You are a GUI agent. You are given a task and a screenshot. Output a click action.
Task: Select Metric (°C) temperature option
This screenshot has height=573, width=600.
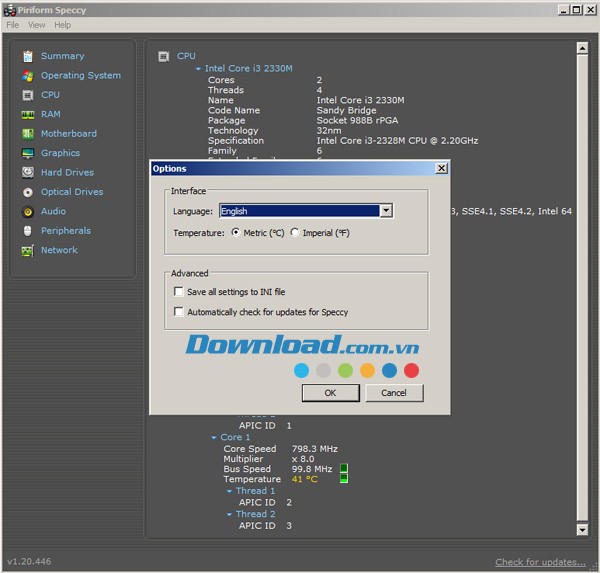[x=236, y=233]
